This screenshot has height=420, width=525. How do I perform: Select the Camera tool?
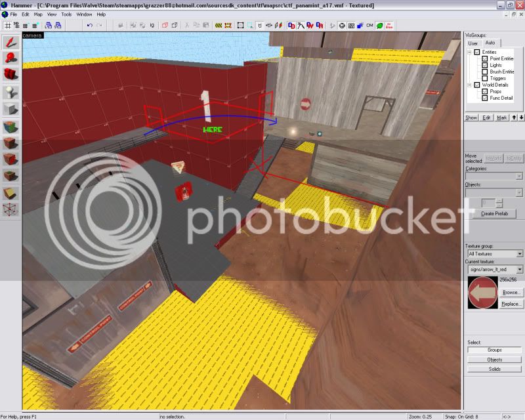11,74
